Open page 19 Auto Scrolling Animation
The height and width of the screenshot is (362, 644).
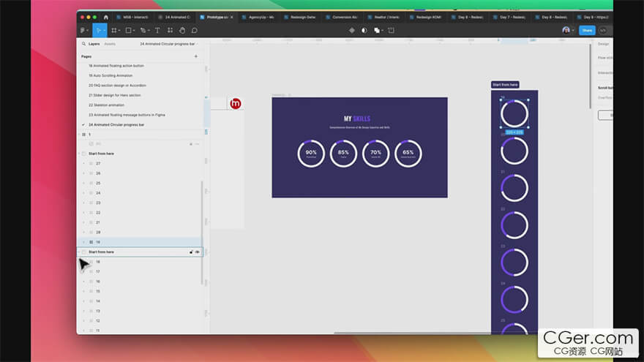tap(111, 75)
